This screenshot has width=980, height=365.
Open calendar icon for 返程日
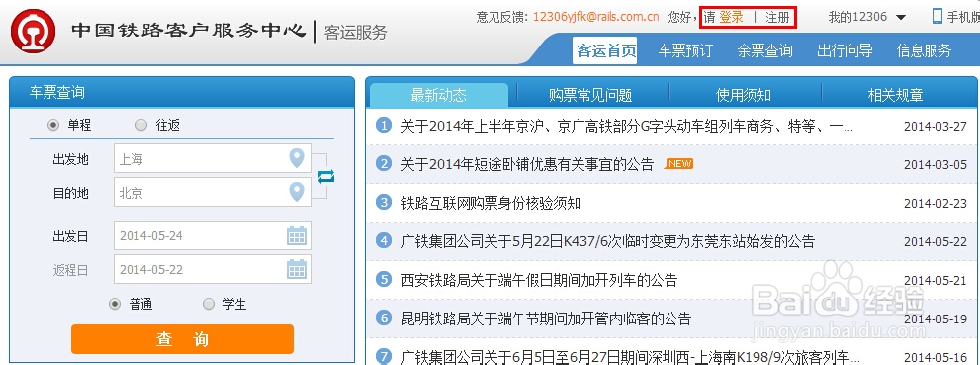(297, 269)
